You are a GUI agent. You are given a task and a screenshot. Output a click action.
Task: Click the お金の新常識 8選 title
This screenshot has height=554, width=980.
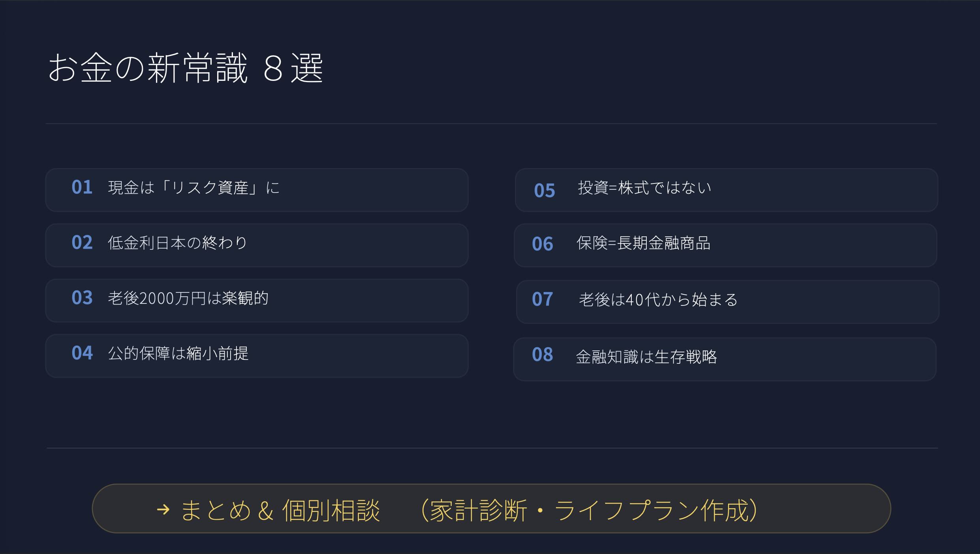[186, 68]
